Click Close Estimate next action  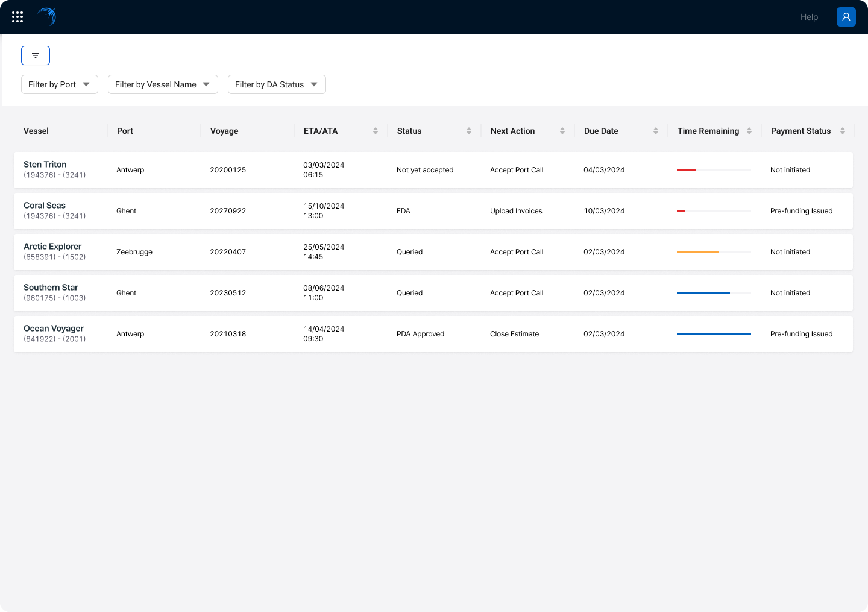(514, 334)
